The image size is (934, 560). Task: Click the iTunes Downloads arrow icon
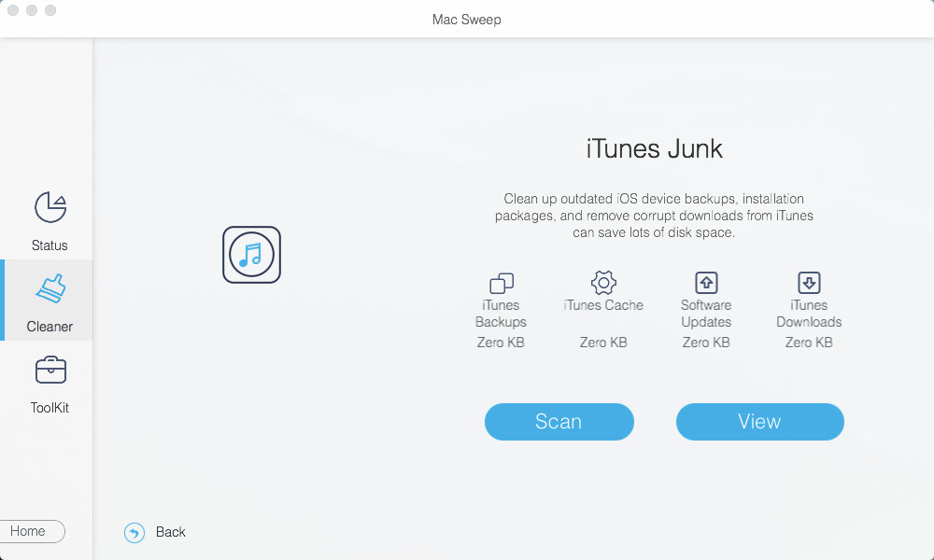(809, 283)
